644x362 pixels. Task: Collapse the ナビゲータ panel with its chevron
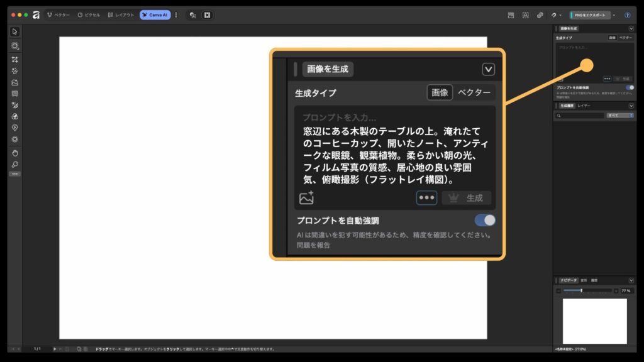631,280
